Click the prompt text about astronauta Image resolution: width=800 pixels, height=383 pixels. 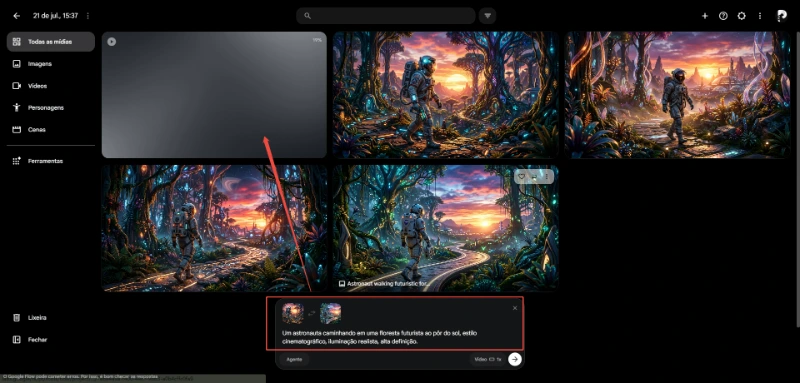[379, 338]
